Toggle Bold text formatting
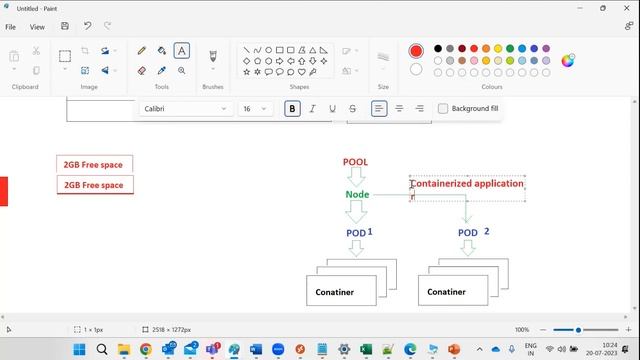The image size is (640, 360). click(x=292, y=109)
